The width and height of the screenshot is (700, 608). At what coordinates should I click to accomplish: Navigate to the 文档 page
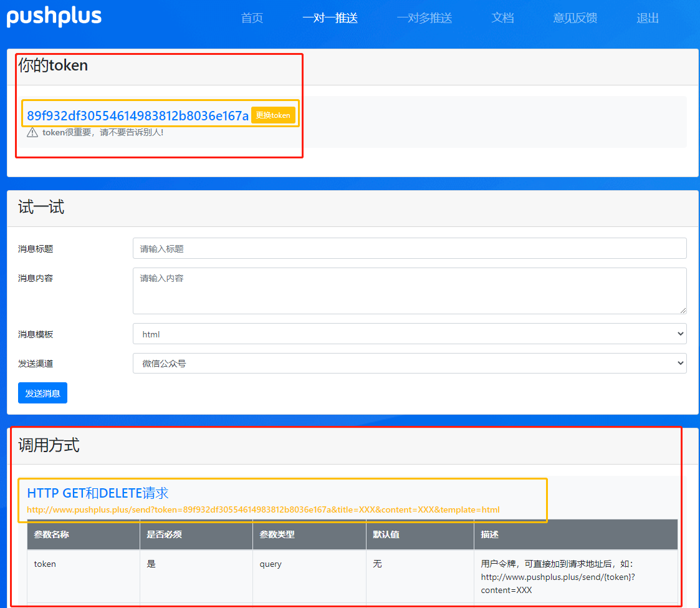coord(502,18)
